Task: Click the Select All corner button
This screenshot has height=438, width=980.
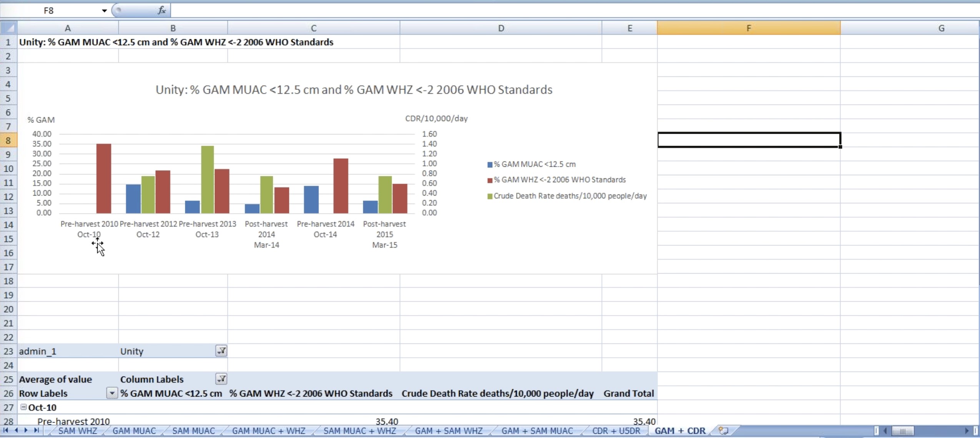Action: point(9,28)
